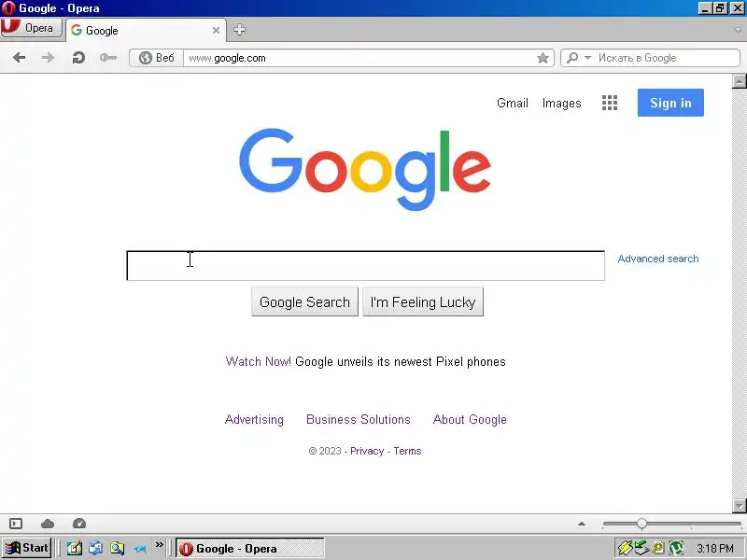
Task: Open the Windows Start menu
Action: tap(27, 548)
